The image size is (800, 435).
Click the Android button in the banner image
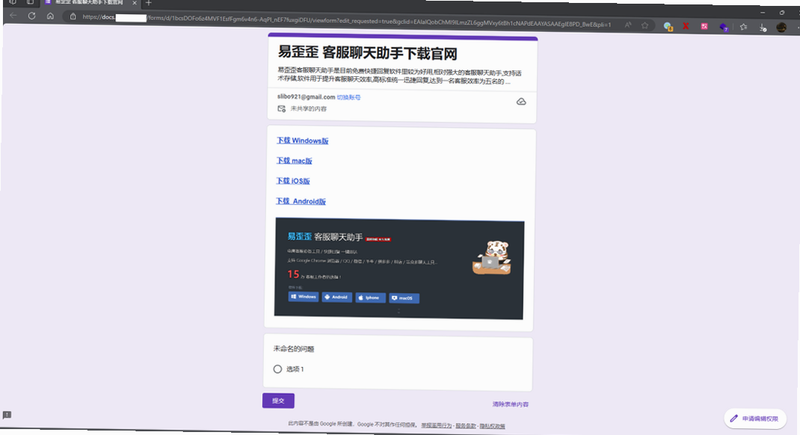pyautogui.click(x=337, y=297)
